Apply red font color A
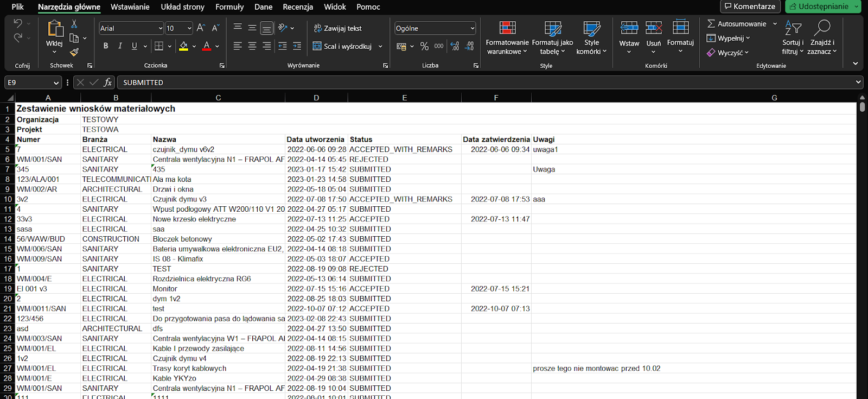The image size is (868, 399). 207,46
